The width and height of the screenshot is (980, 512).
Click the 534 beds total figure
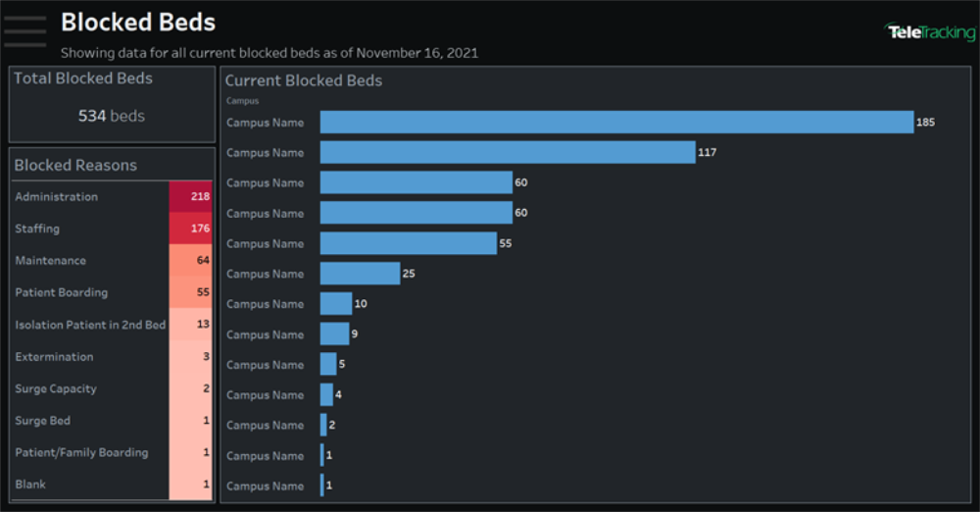tap(112, 116)
